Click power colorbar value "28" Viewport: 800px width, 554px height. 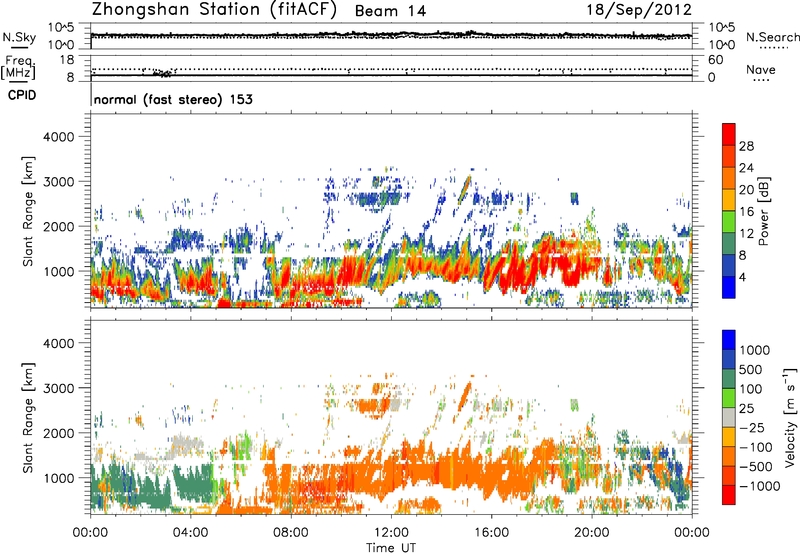pyautogui.click(x=746, y=146)
